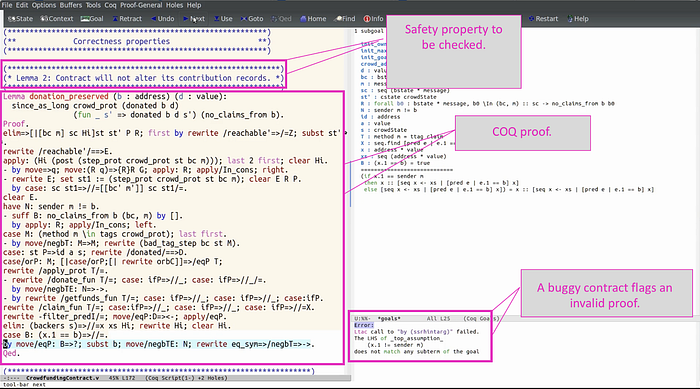Open the Proof-General menu

[141, 5]
